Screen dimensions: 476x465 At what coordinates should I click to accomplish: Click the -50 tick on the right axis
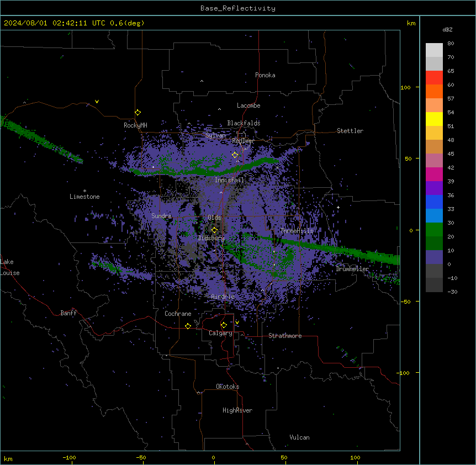click(405, 302)
